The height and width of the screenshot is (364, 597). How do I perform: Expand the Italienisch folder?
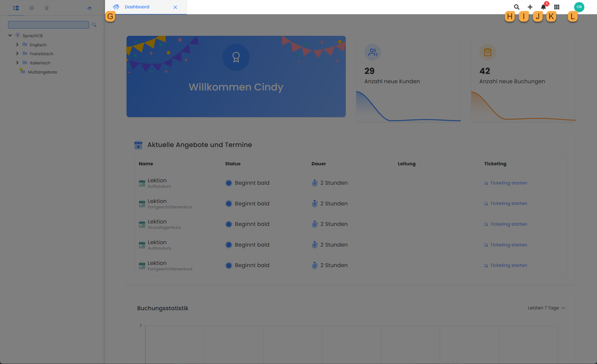(17, 62)
